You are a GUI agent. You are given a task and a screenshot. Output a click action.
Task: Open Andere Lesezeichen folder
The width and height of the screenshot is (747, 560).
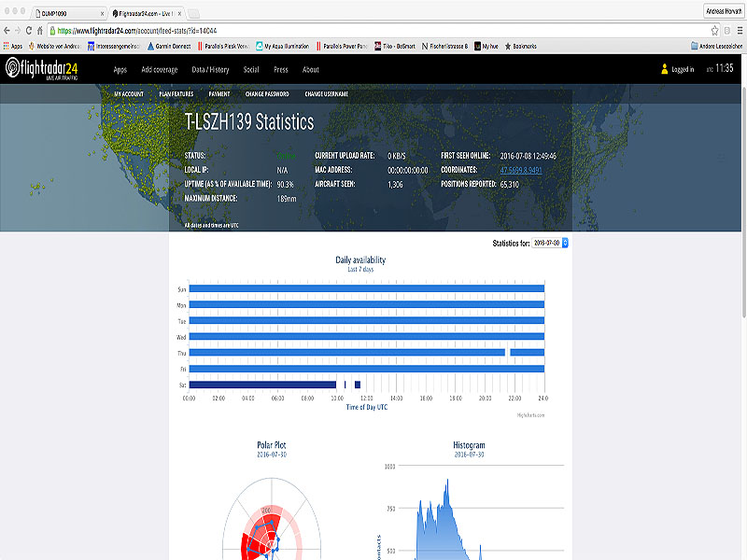pyautogui.click(x=716, y=46)
